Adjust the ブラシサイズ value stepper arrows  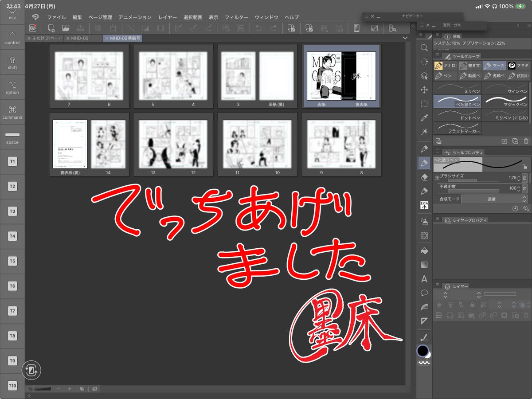click(519, 178)
